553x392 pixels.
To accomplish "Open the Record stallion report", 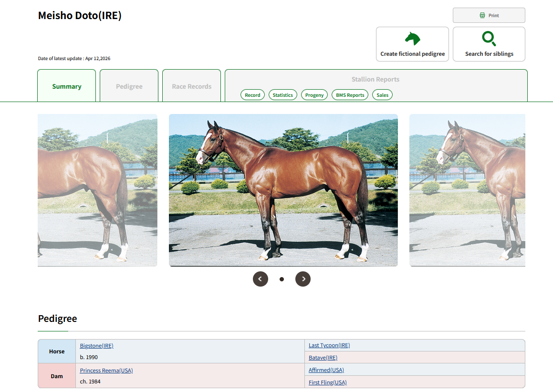I will point(252,95).
